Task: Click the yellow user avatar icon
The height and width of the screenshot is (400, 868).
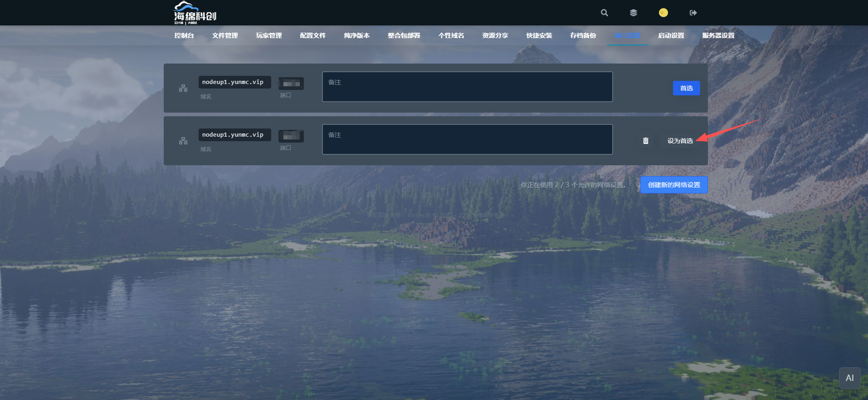Action: point(663,13)
